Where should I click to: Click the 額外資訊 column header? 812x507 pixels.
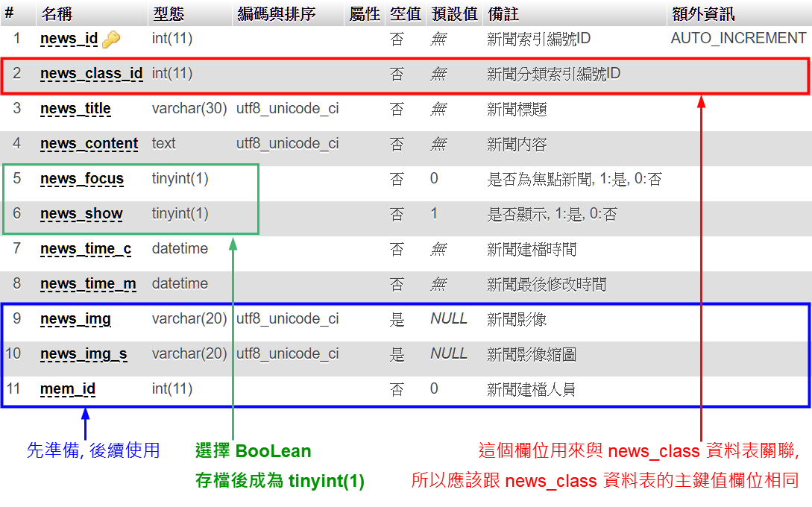pyautogui.click(x=702, y=14)
